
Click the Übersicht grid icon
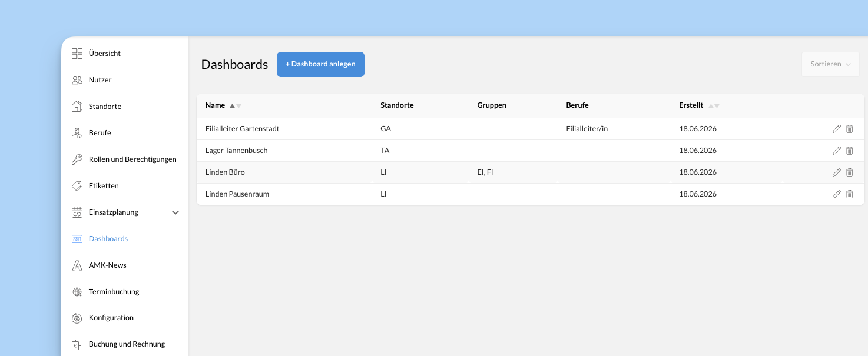point(77,54)
